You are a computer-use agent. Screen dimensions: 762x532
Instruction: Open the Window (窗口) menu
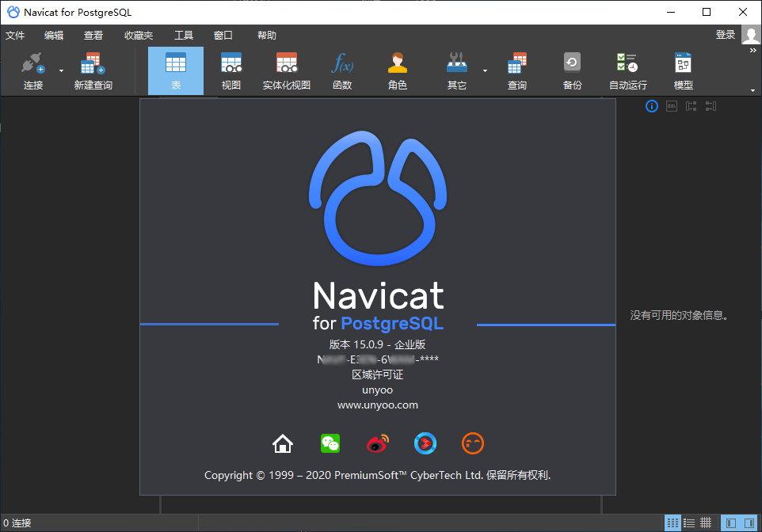[223, 36]
